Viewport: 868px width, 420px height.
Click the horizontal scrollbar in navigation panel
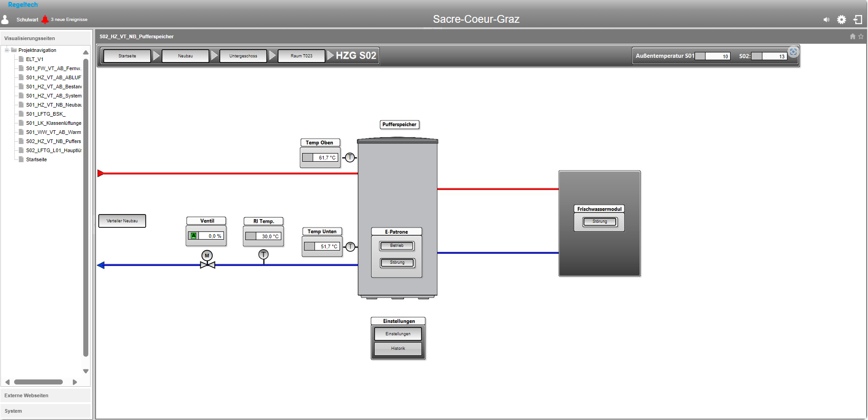click(38, 382)
